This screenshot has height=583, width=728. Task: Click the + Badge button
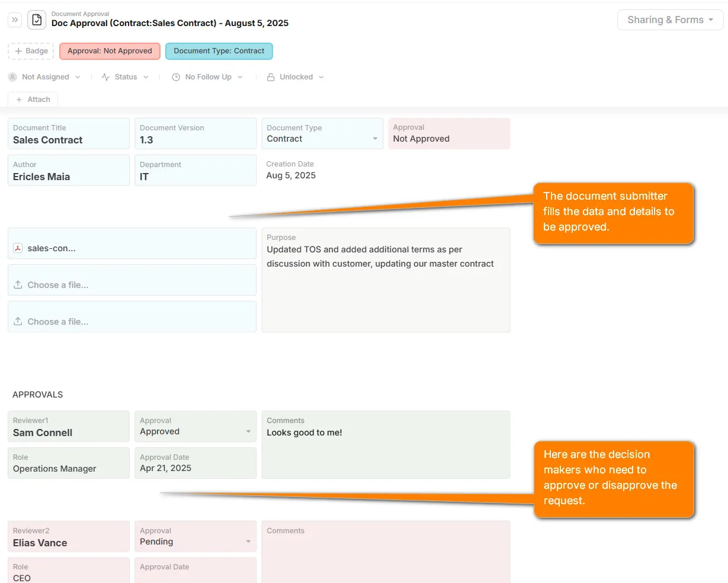[x=30, y=51]
